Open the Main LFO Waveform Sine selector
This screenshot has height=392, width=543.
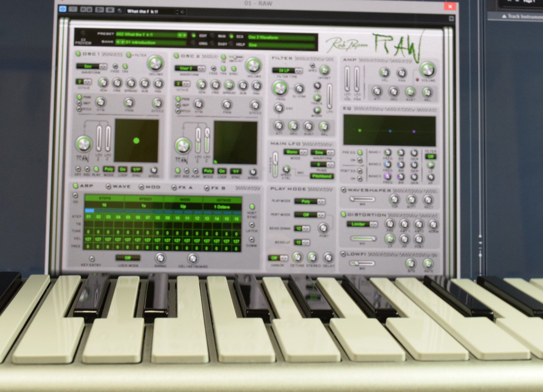click(x=322, y=152)
